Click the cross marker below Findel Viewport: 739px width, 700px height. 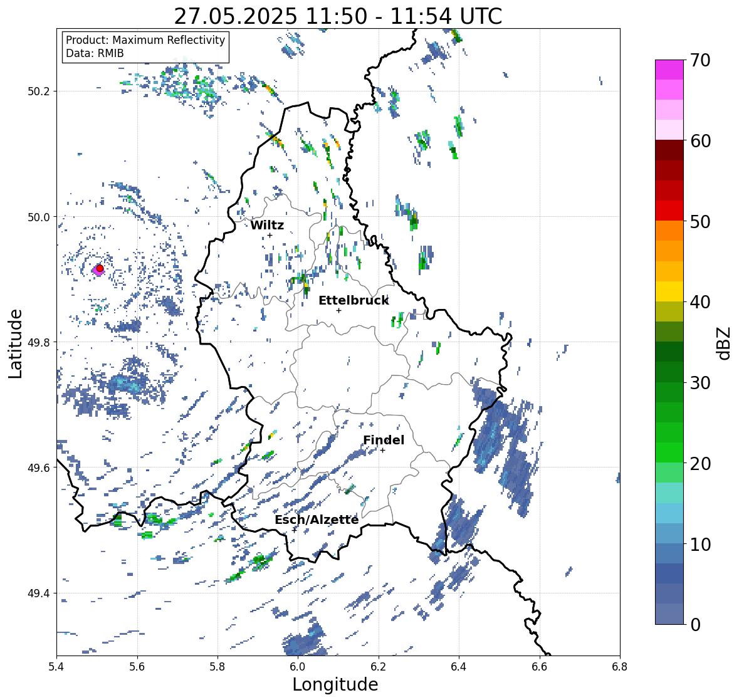(383, 451)
